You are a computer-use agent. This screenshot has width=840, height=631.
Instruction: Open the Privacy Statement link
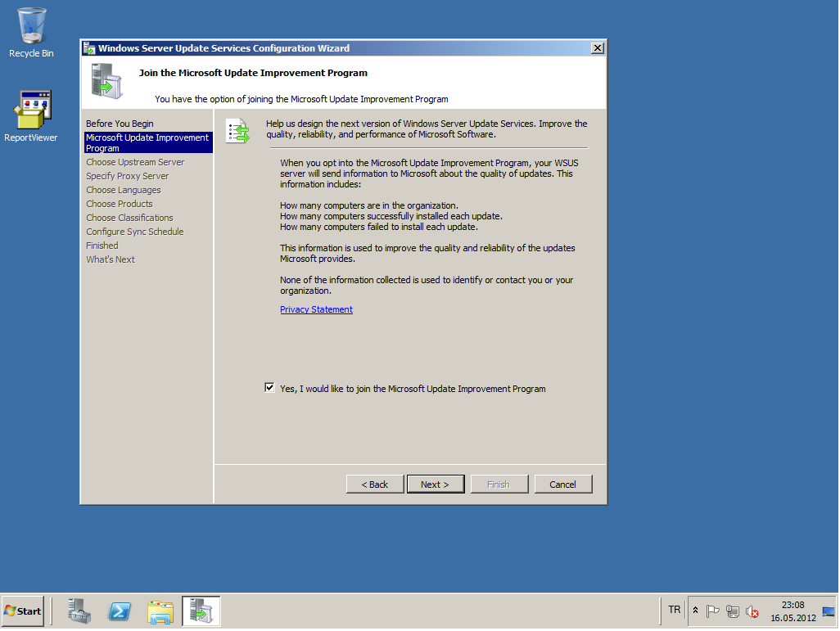(x=316, y=309)
